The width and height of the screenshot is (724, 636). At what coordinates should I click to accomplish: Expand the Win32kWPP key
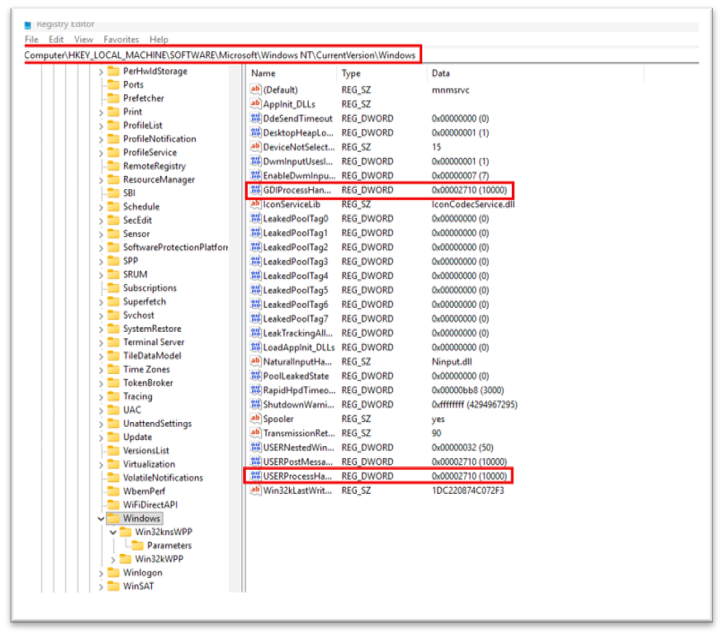[113, 559]
